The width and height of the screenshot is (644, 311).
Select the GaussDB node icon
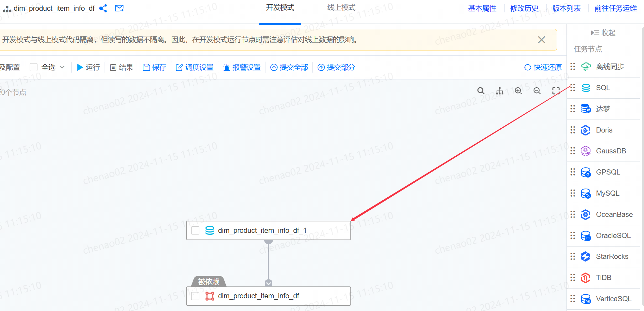click(x=586, y=151)
